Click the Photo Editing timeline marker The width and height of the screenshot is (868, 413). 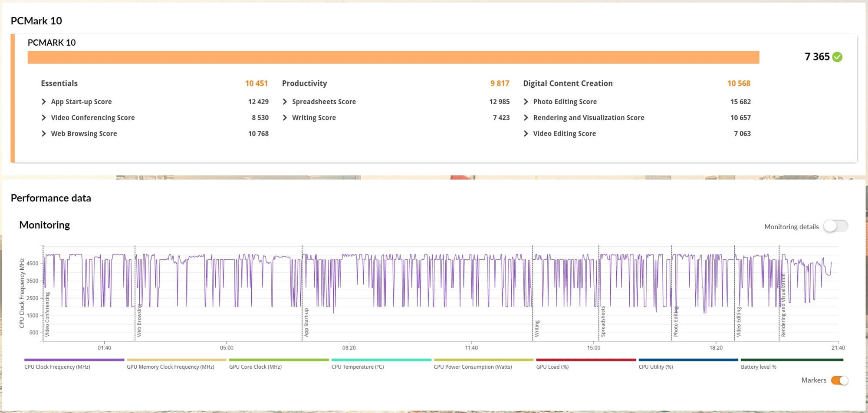pyautogui.click(x=676, y=322)
